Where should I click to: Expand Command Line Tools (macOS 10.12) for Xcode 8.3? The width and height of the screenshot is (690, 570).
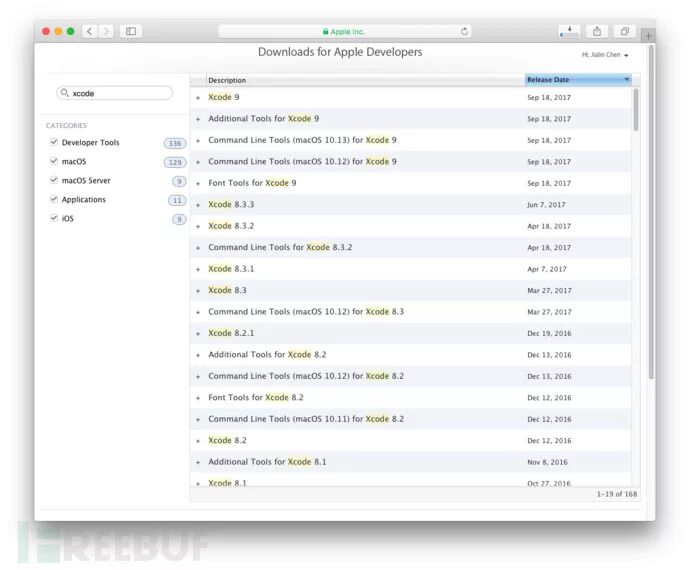tap(198, 313)
